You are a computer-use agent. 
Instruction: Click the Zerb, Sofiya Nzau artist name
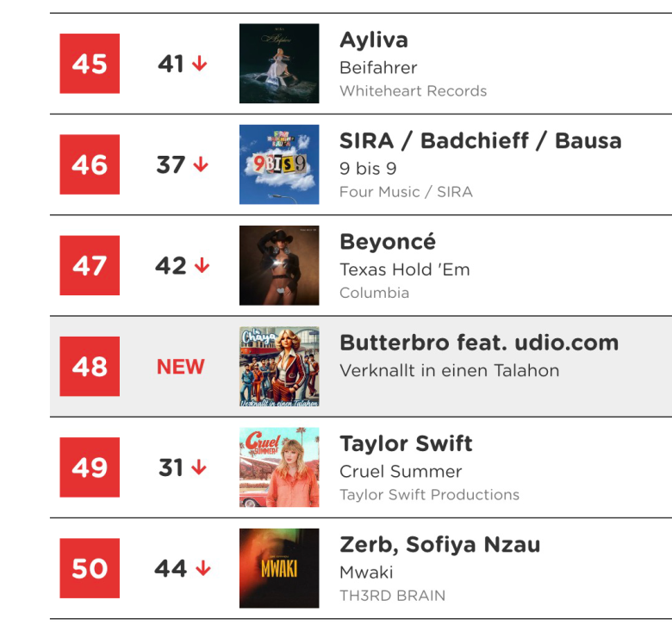pos(439,545)
